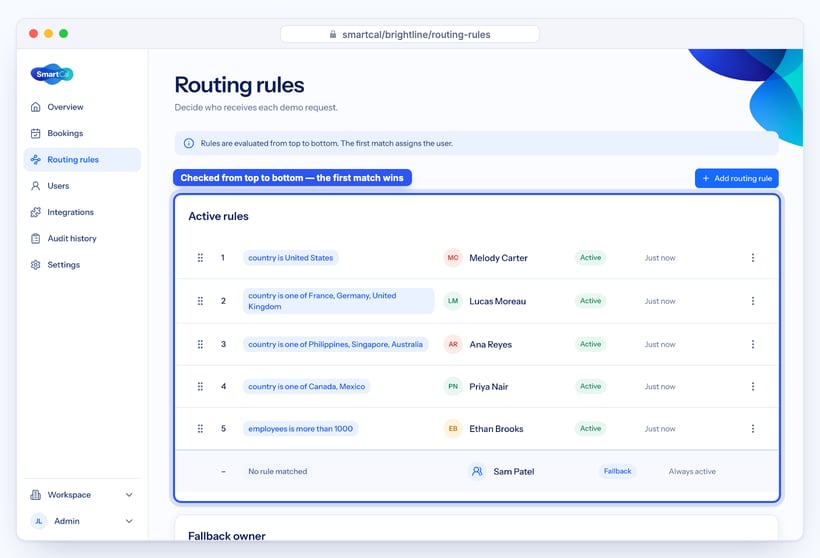
Task: Click the AR avatar for Ana Reyes
Action: tap(453, 344)
